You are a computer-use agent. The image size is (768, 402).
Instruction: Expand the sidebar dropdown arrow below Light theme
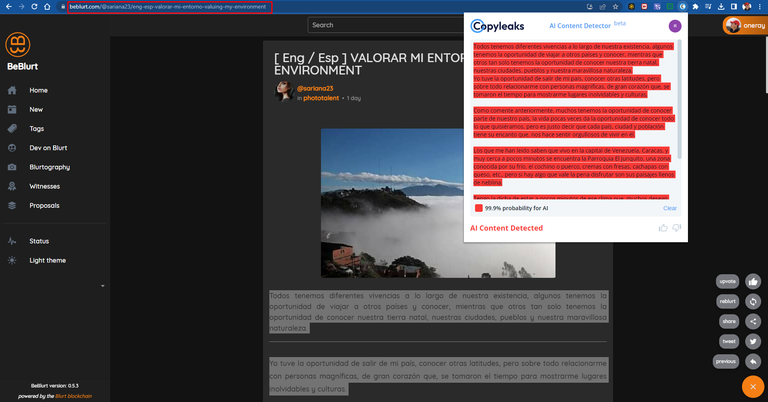pos(103,285)
